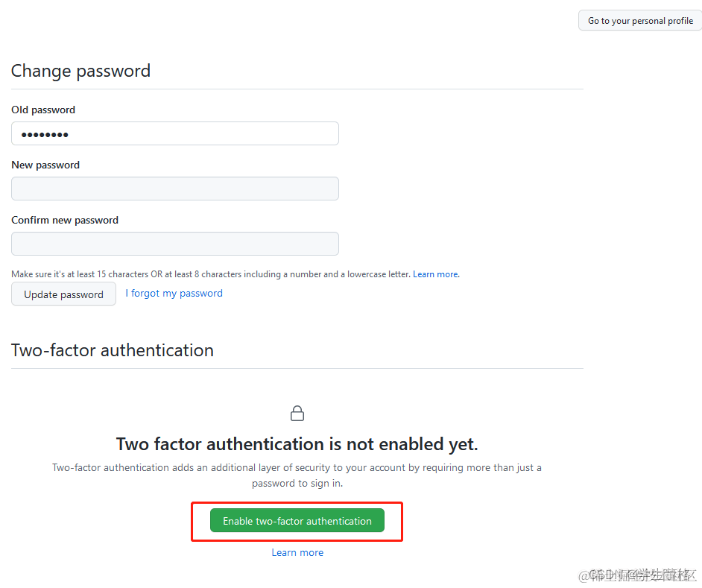
Task: Open Learn more under the two-factor button
Action: (297, 553)
